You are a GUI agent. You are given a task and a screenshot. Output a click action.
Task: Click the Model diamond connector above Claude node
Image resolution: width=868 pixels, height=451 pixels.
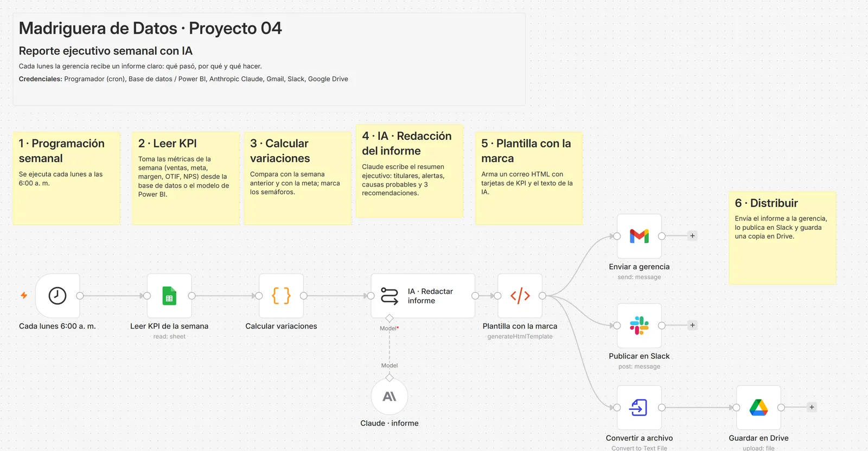pyautogui.click(x=390, y=377)
